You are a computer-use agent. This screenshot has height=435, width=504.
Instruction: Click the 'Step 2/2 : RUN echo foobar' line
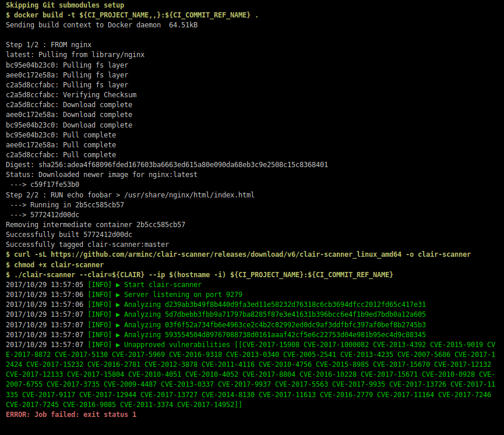pyautogui.click(x=130, y=195)
